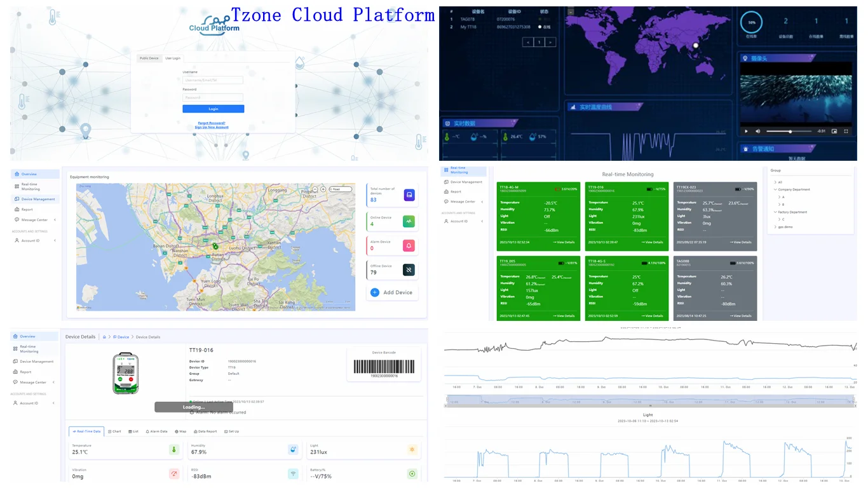Switch to the Alarm Data tab
The image size is (868, 488).
pyautogui.click(x=157, y=431)
